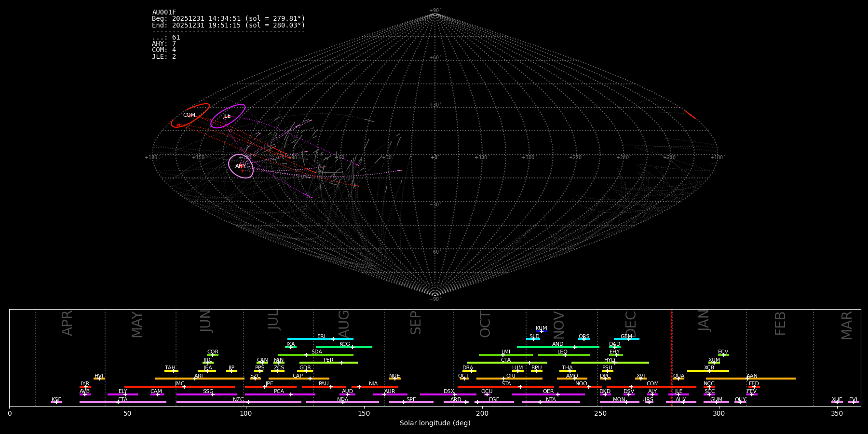Click the −90° label at map bottom
This screenshot has height=434, width=868.
tap(435, 299)
